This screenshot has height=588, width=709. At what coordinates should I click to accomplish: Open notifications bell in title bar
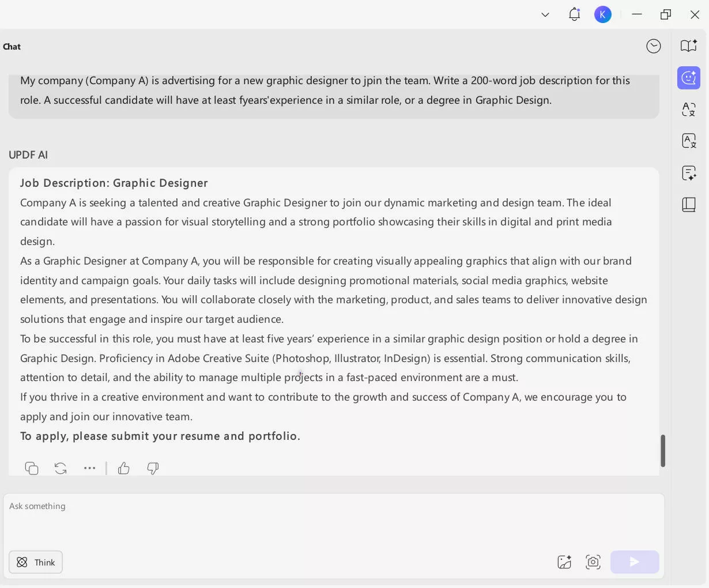574,15
